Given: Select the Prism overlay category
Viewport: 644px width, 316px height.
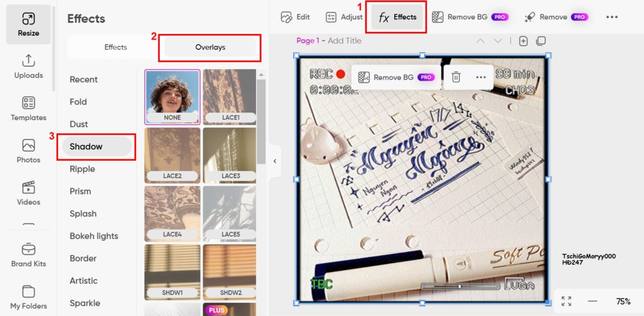Looking at the screenshot, I should coord(80,191).
